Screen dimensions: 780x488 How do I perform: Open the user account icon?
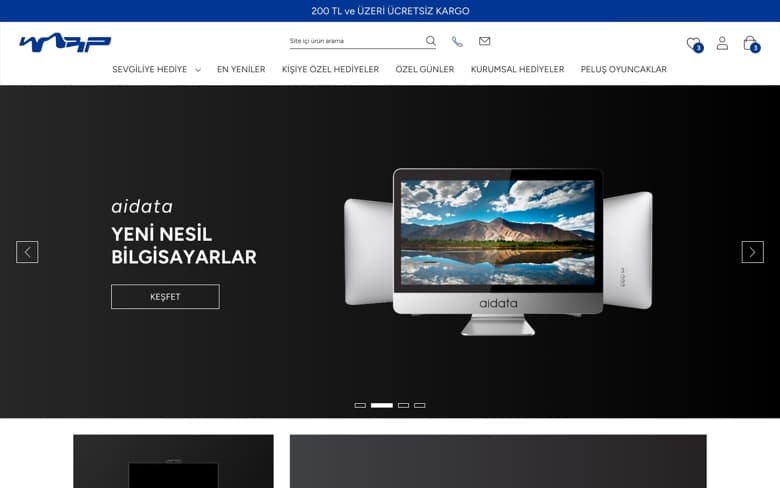[x=722, y=43]
